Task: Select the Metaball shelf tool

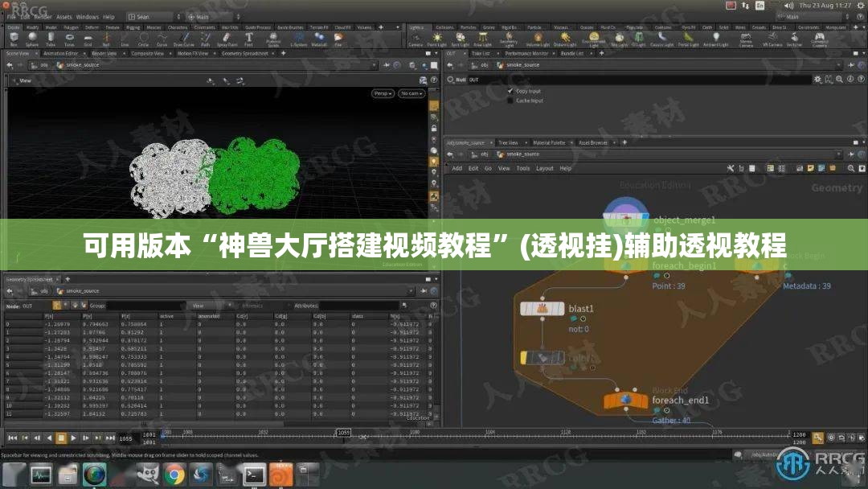Action: click(x=319, y=39)
